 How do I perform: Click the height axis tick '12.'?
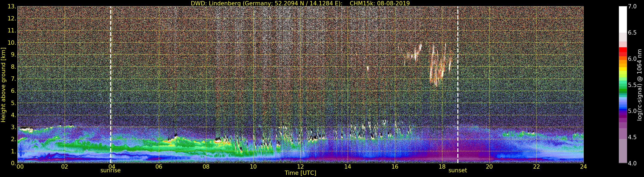pos(12,18)
